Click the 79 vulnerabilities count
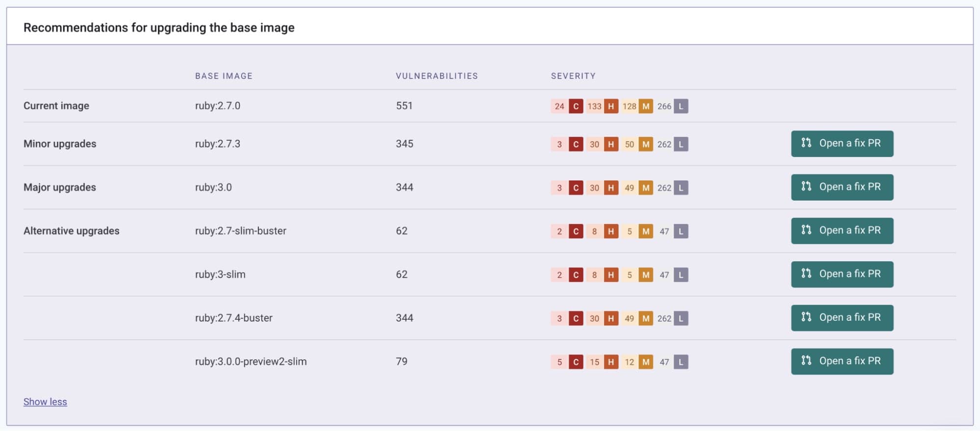 (402, 361)
